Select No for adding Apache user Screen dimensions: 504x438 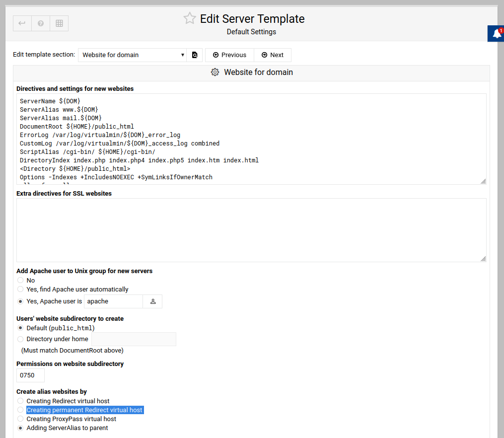click(x=20, y=281)
